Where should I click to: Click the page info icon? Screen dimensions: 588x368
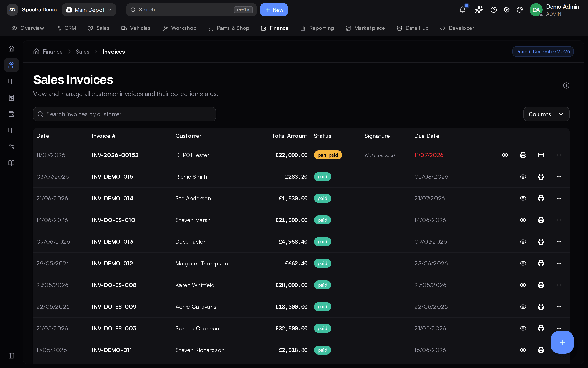pos(566,85)
